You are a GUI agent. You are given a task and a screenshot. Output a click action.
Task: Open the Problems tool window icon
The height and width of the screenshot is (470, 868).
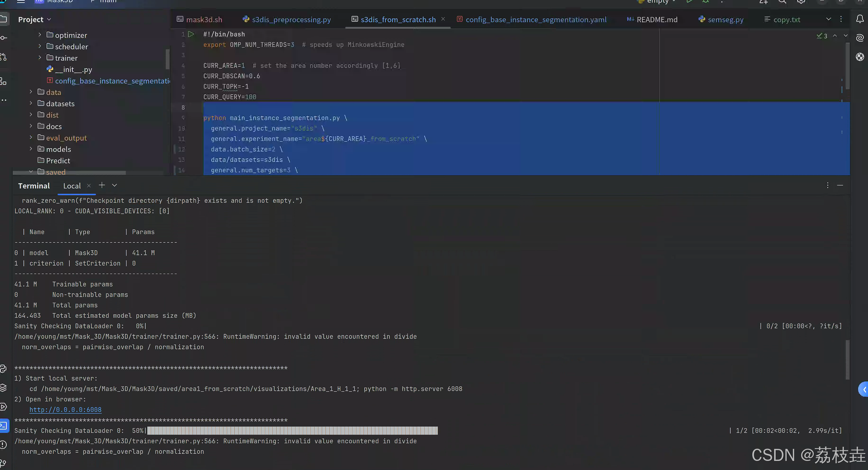[x=4, y=445]
